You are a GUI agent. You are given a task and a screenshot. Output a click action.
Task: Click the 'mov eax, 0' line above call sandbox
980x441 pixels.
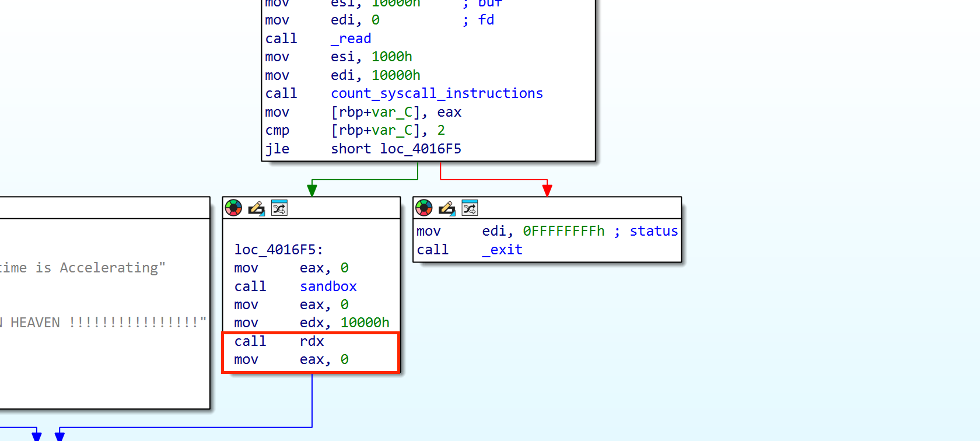pos(291,268)
